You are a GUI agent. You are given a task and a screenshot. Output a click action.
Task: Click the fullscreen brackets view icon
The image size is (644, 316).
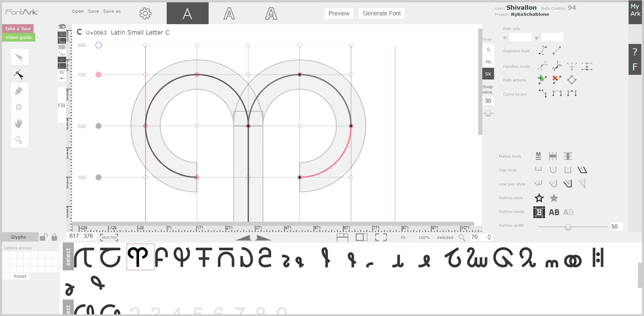click(x=381, y=238)
